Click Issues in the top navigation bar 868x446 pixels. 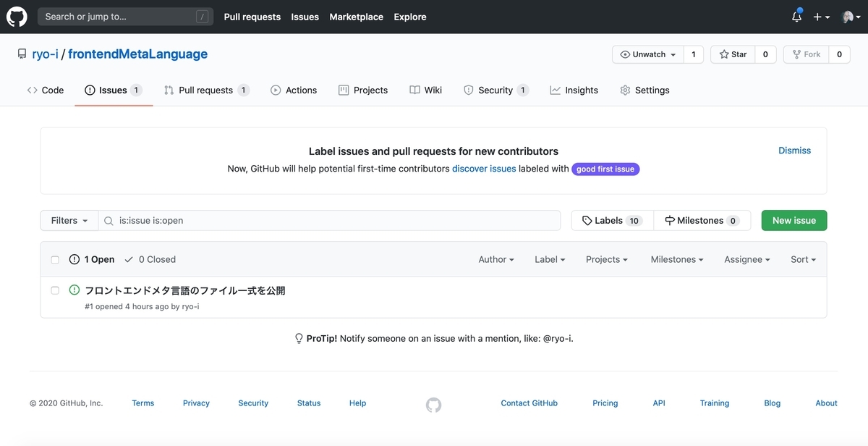305,17
